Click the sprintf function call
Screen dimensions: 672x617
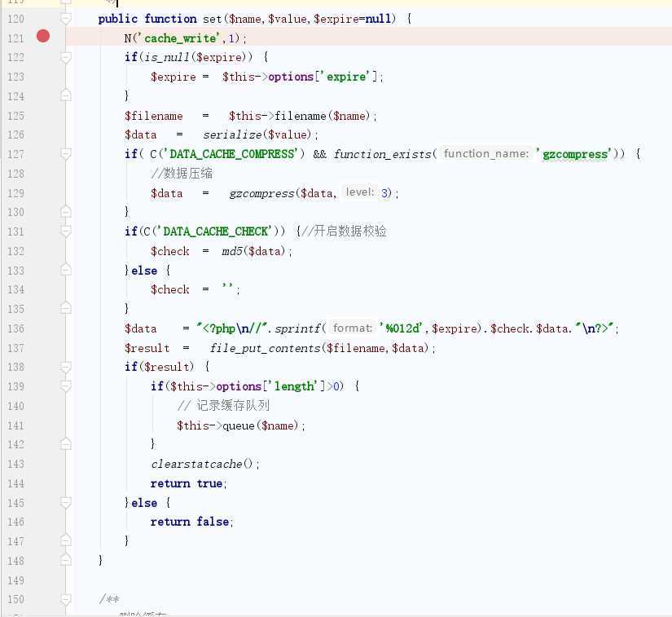297,328
